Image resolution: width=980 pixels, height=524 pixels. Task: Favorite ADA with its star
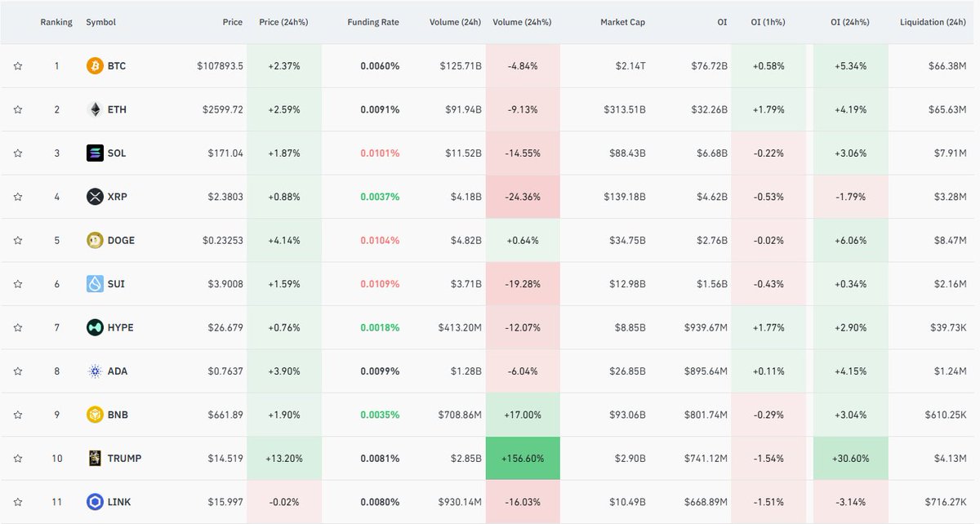click(x=18, y=371)
